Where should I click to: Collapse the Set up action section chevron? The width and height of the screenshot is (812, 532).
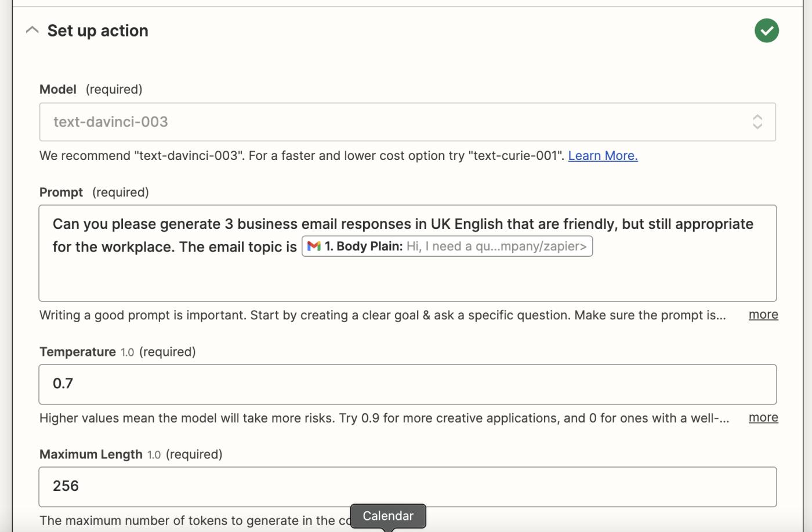(x=32, y=30)
